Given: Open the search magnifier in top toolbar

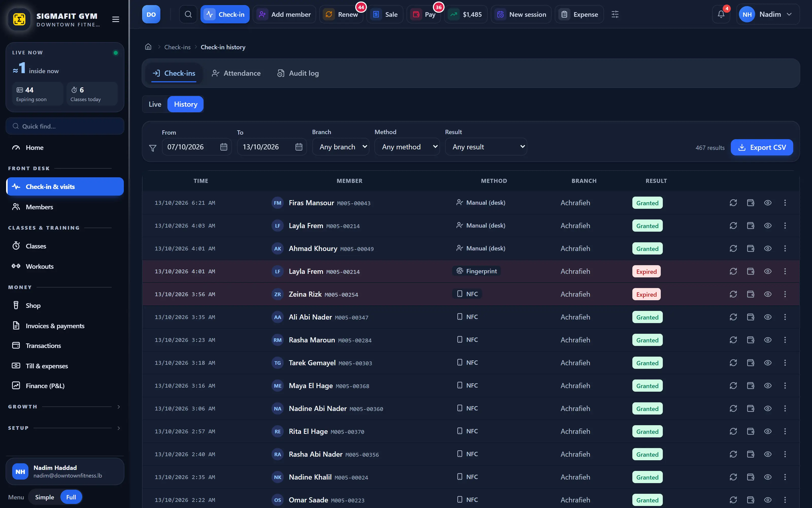Looking at the screenshot, I should [188, 14].
